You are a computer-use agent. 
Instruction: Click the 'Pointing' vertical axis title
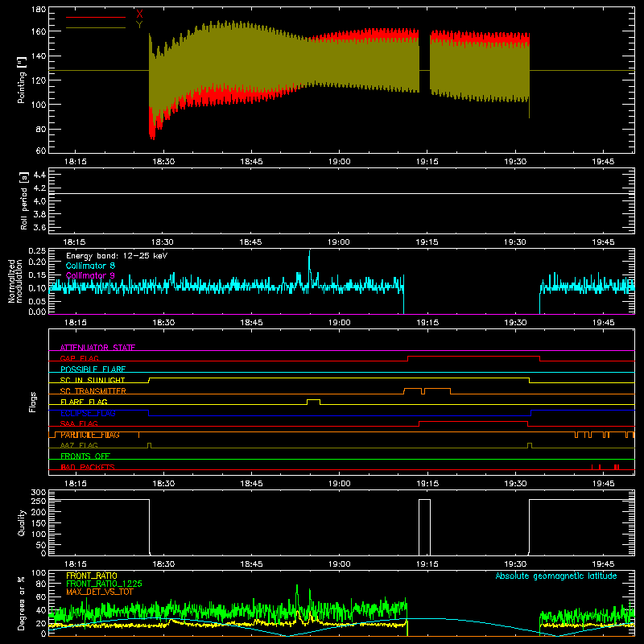click(22, 80)
